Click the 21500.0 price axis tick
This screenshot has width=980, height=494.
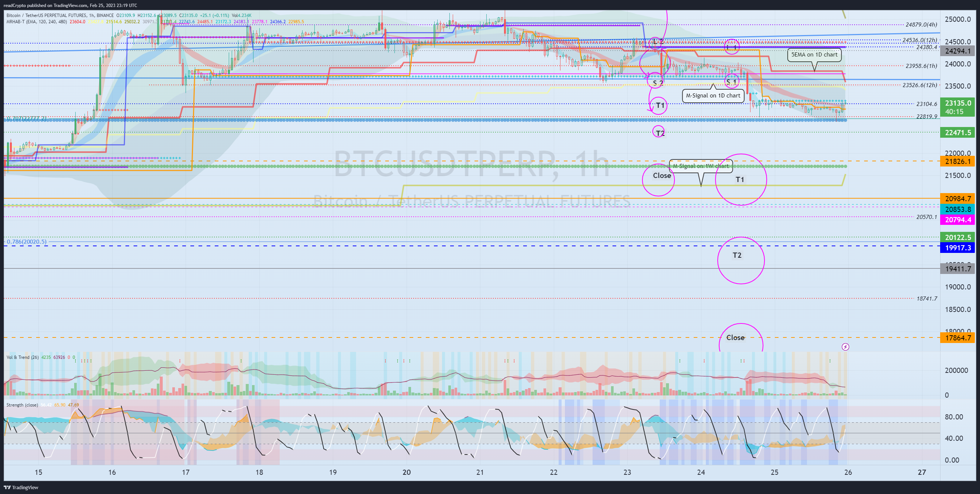click(958, 175)
